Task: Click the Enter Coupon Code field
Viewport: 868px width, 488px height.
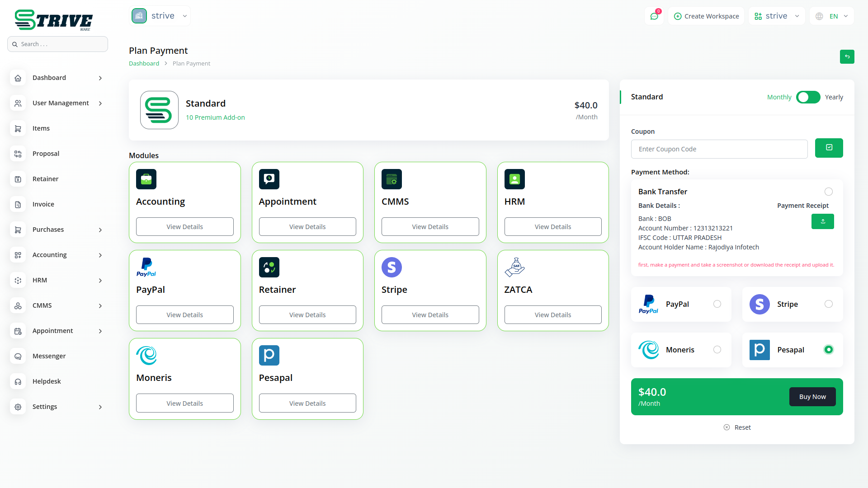Action: click(719, 149)
